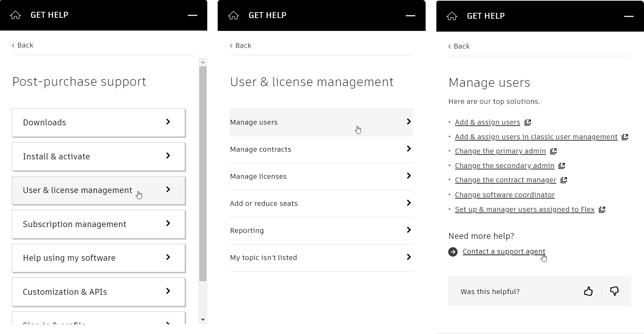Minimize the right Manage users panel

[629, 16]
